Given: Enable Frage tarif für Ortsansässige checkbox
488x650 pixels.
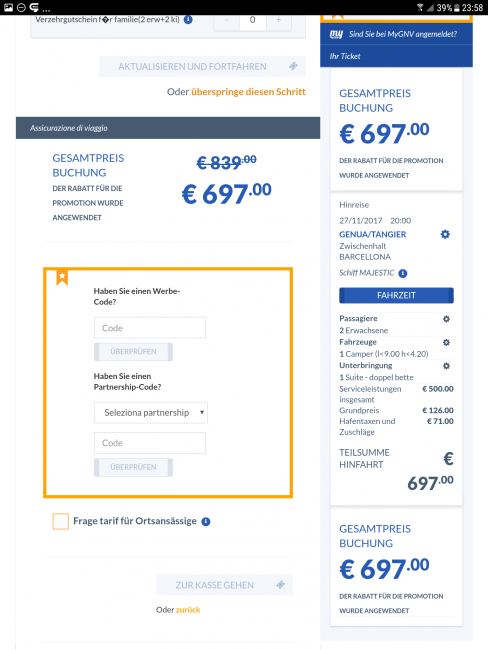Looking at the screenshot, I should (61, 521).
